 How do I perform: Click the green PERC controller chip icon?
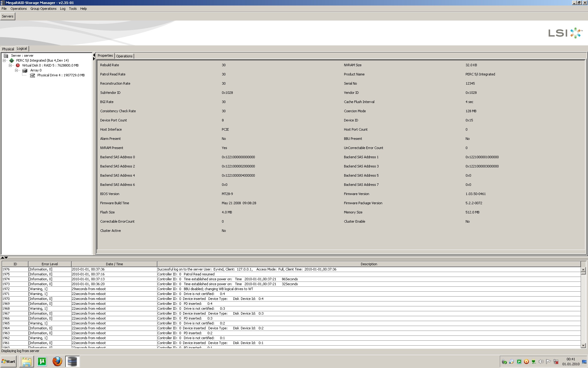(12, 61)
